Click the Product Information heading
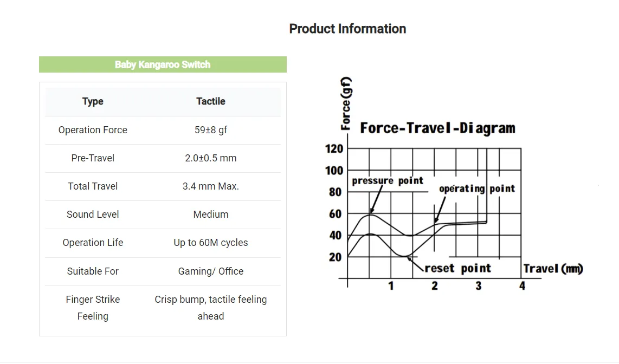 (x=347, y=29)
